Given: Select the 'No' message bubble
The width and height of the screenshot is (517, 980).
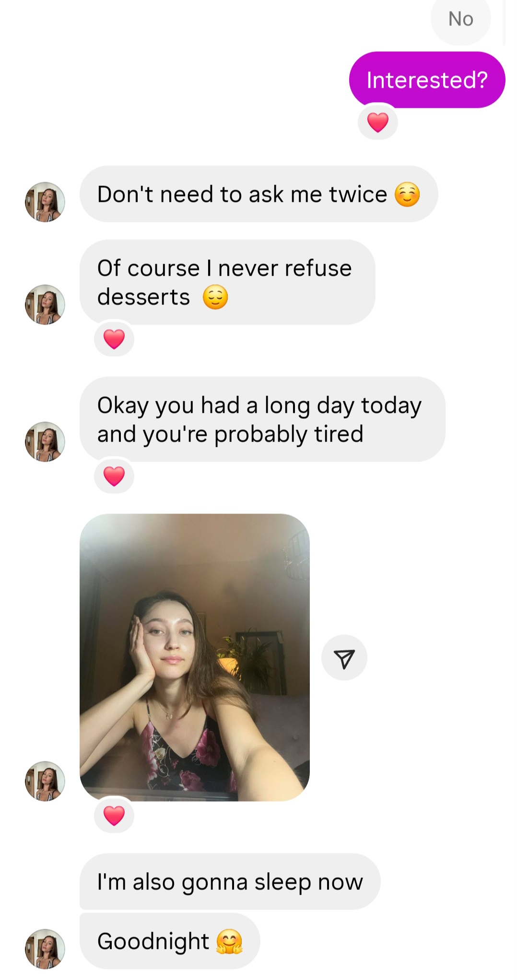Looking at the screenshot, I should click(461, 19).
